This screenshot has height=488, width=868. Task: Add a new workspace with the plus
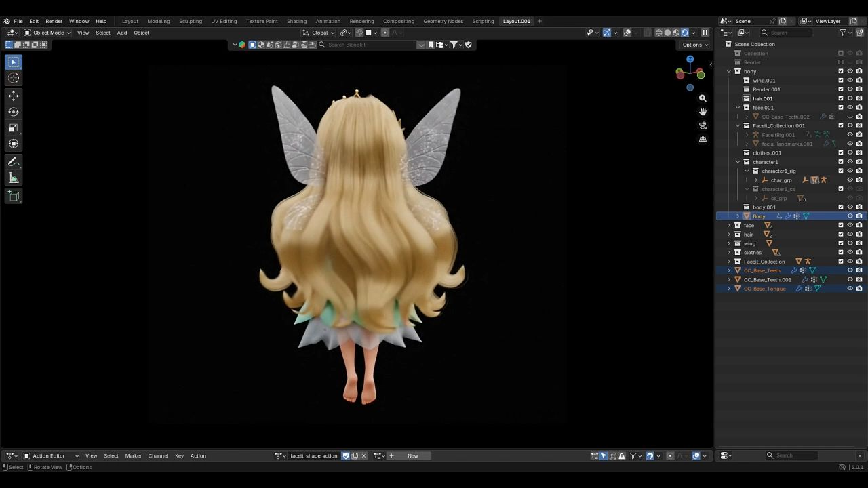click(540, 21)
